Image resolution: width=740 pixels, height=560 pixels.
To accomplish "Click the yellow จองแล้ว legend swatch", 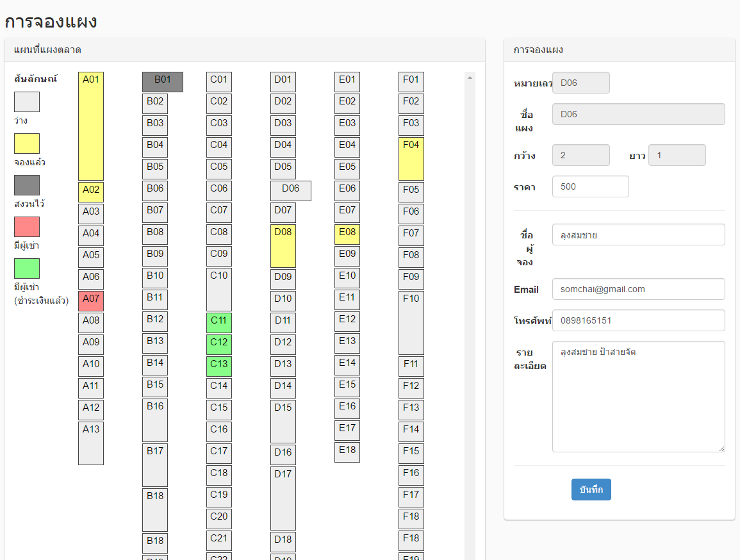I will click(27, 144).
